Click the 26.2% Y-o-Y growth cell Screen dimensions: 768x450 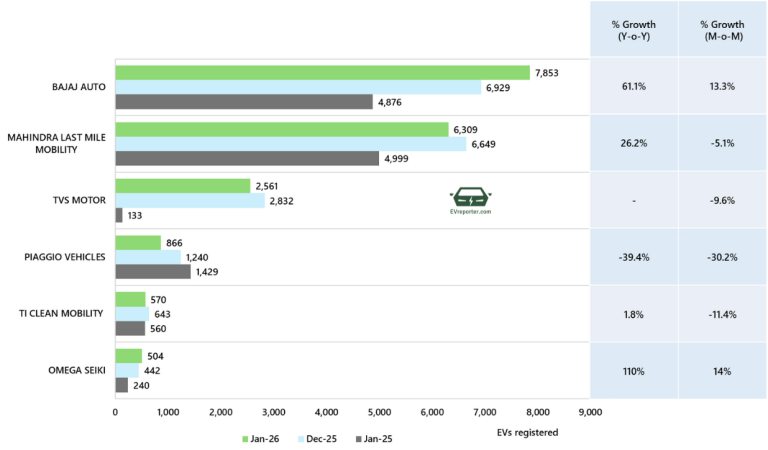click(634, 143)
